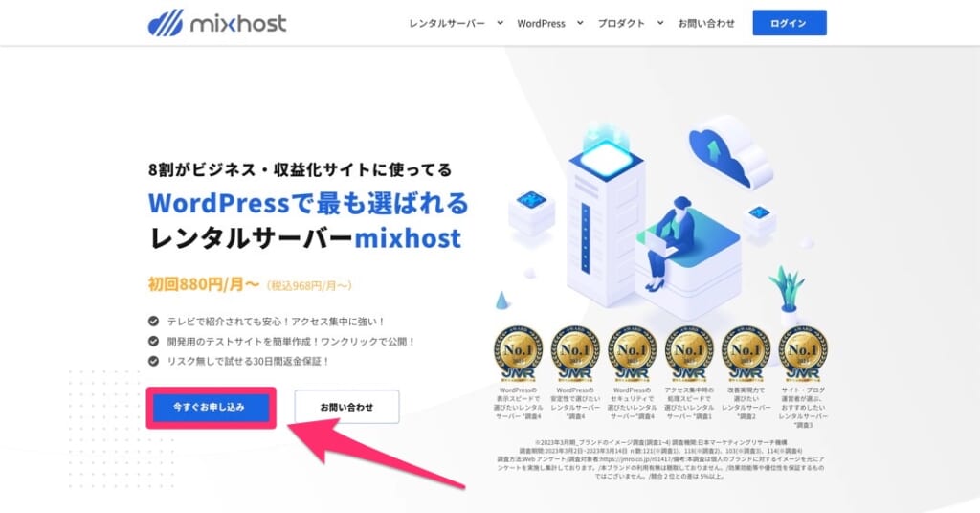The width and height of the screenshot is (980, 513).
Task: Click the checkmark beside テレビで紹介されても安心
Action: point(153,322)
